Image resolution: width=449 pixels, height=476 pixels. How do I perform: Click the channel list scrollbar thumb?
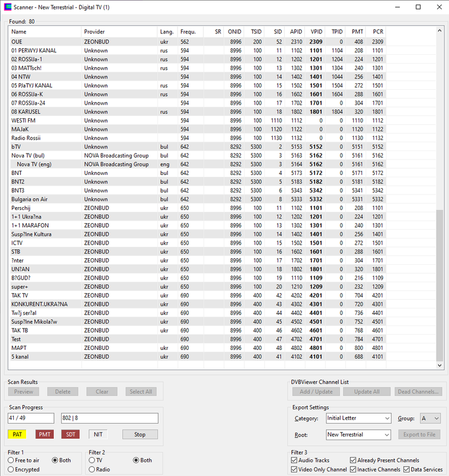[x=439, y=286]
